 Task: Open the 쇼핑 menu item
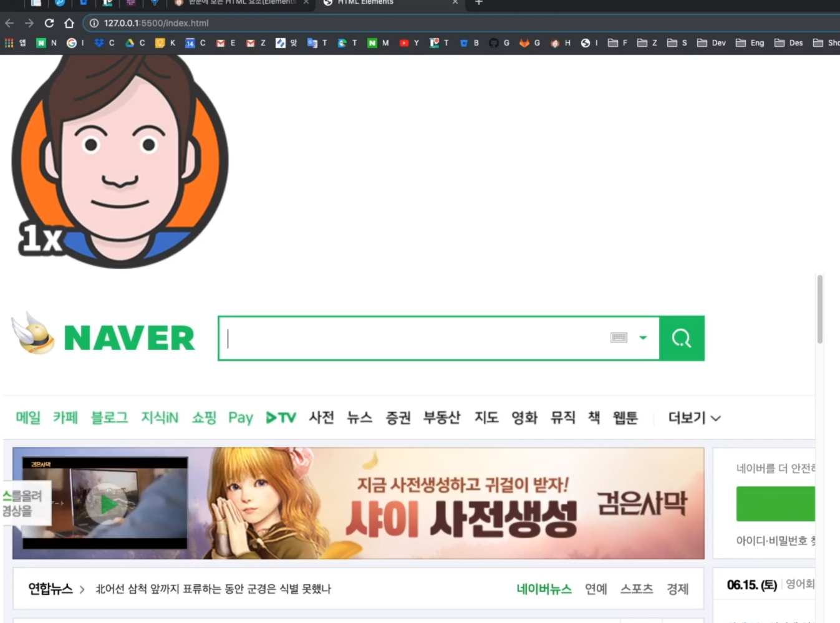204,417
